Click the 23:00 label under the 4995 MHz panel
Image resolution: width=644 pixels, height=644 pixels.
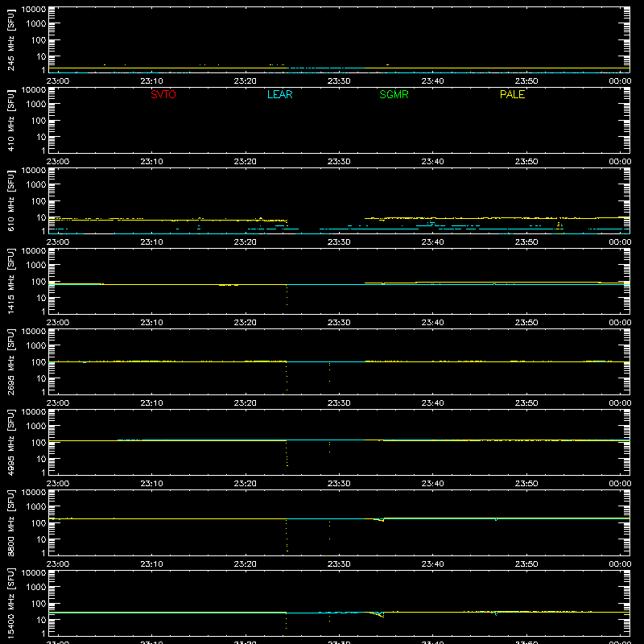click(x=58, y=484)
